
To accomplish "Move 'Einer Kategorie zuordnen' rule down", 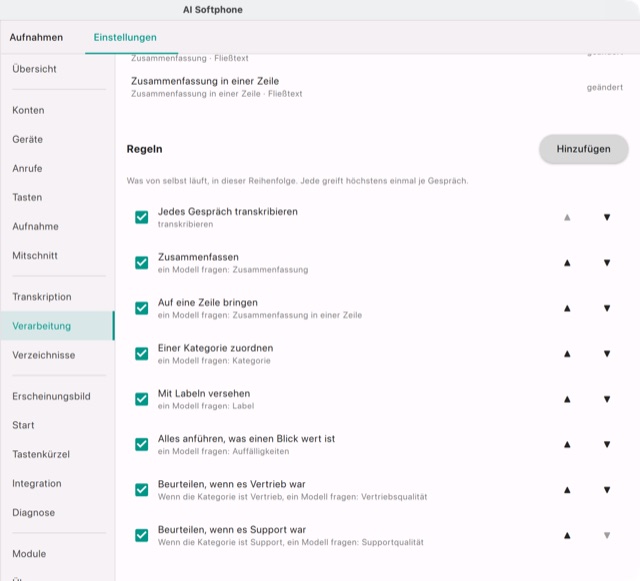I will [x=607, y=354].
